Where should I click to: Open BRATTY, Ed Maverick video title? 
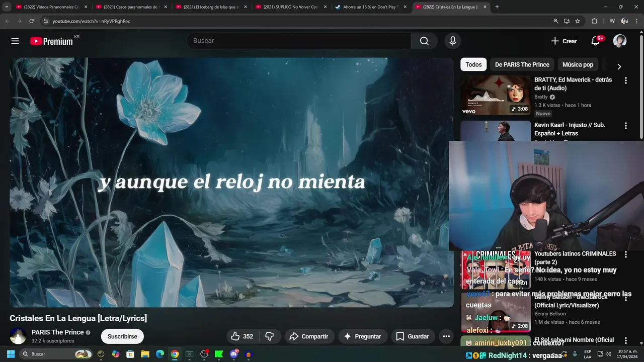tap(573, 84)
